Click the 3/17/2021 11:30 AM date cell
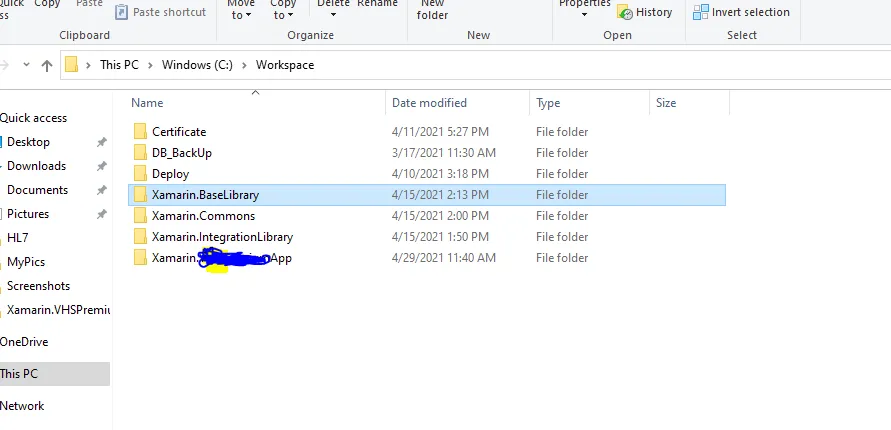 point(444,153)
